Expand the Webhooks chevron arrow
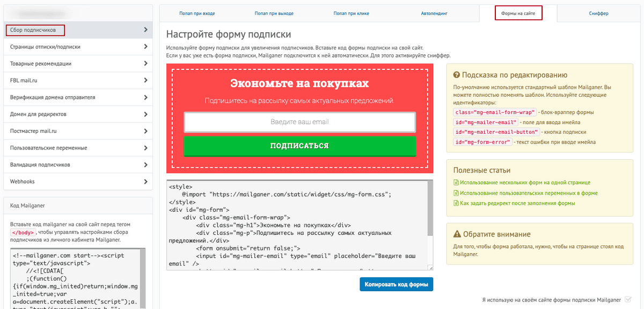The image size is (644, 309). point(145,182)
